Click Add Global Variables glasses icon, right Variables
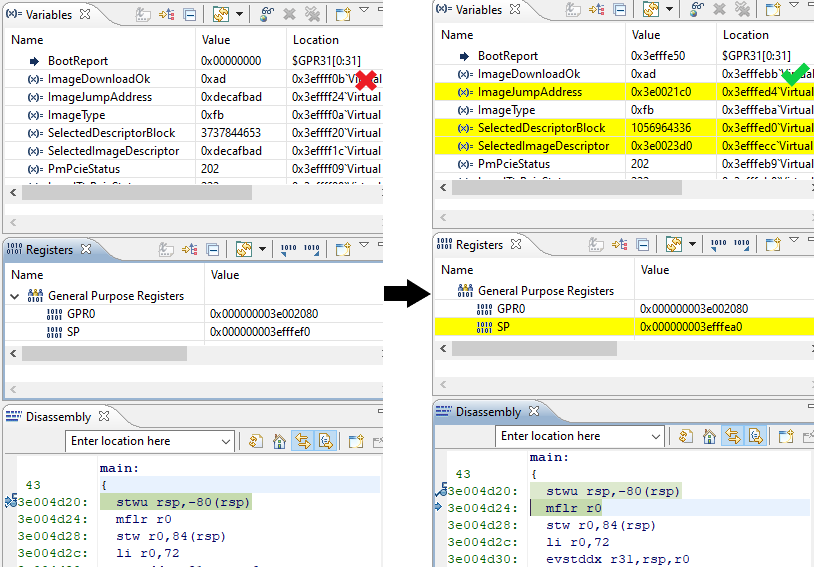This screenshot has width=817, height=567. pos(697,9)
